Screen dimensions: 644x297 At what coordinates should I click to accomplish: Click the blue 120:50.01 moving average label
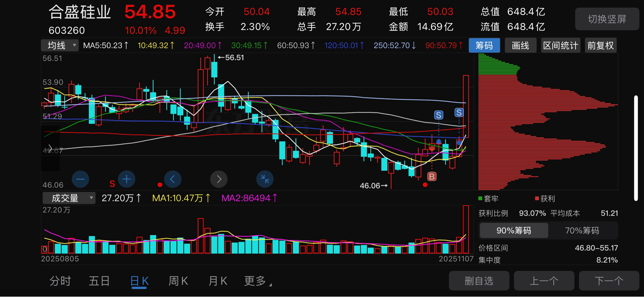(344, 46)
